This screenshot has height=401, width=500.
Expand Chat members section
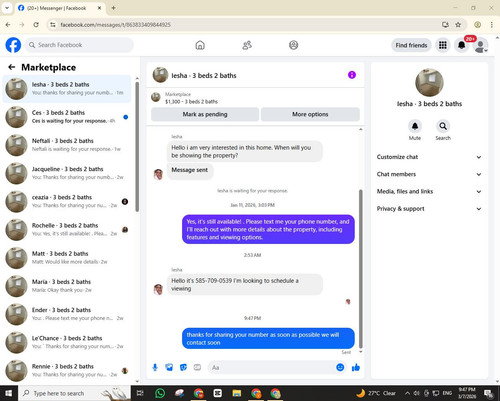[429, 174]
